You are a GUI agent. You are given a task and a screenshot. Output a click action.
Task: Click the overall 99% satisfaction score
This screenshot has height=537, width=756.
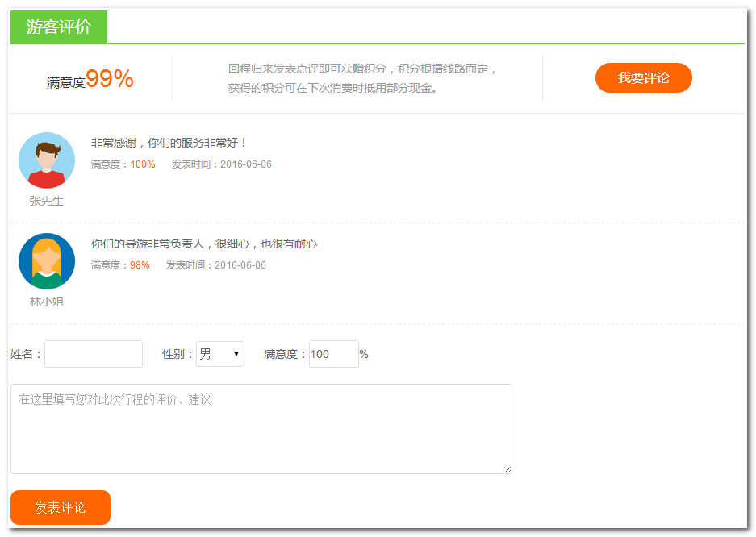point(110,78)
